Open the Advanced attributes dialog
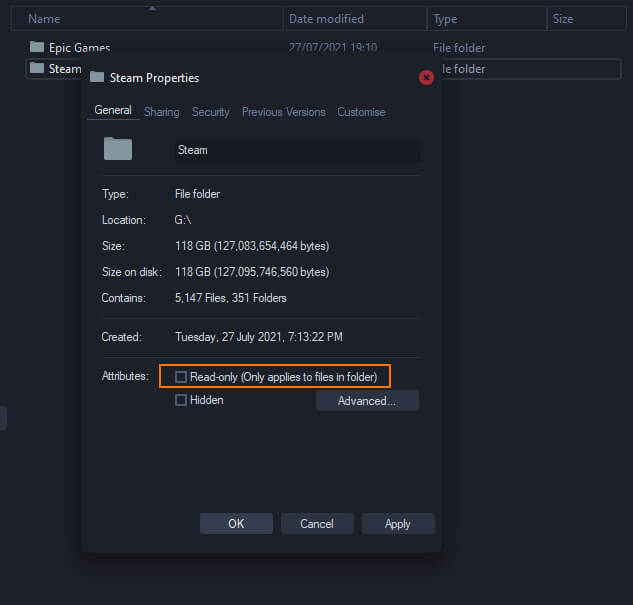This screenshot has height=605, width=633. (x=367, y=401)
